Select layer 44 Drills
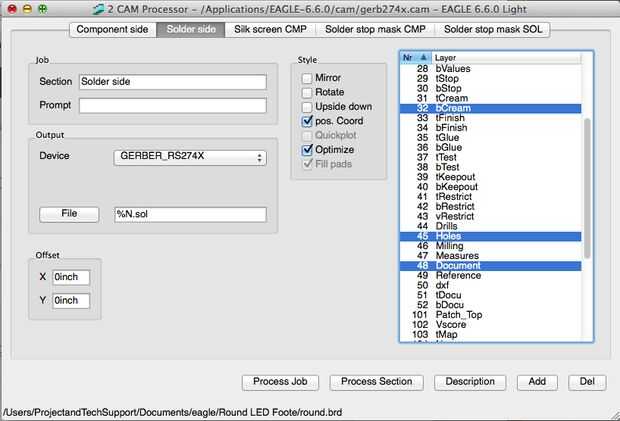 (x=491, y=227)
